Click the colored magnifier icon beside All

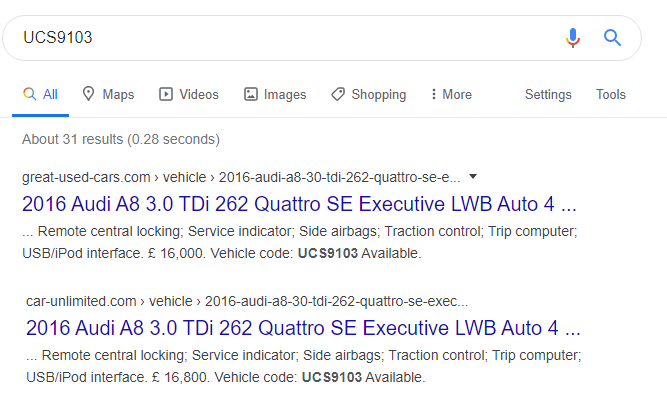point(29,94)
